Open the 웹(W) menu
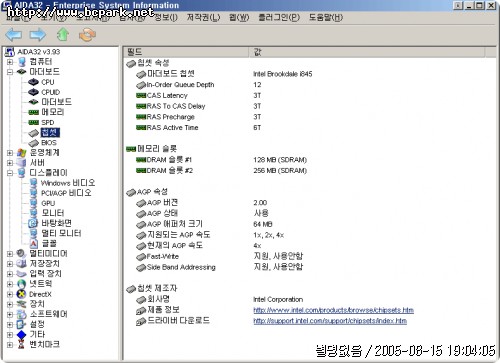The height and width of the screenshot is (363, 500). [239, 17]
